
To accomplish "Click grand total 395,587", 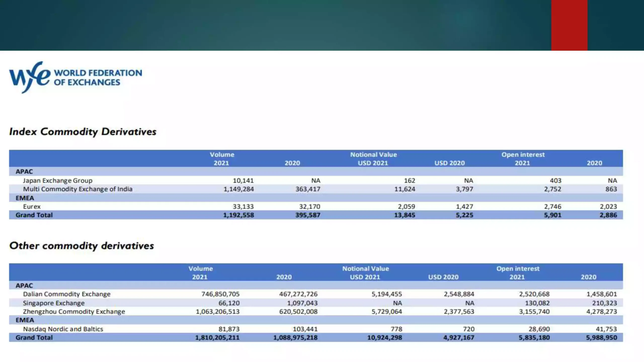I will [x=308, y=215].
